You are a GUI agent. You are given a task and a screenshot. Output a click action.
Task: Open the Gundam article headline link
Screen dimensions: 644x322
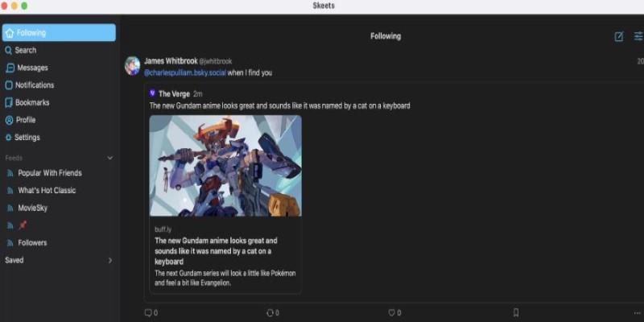pyautogui.click(x=216, y=250)
